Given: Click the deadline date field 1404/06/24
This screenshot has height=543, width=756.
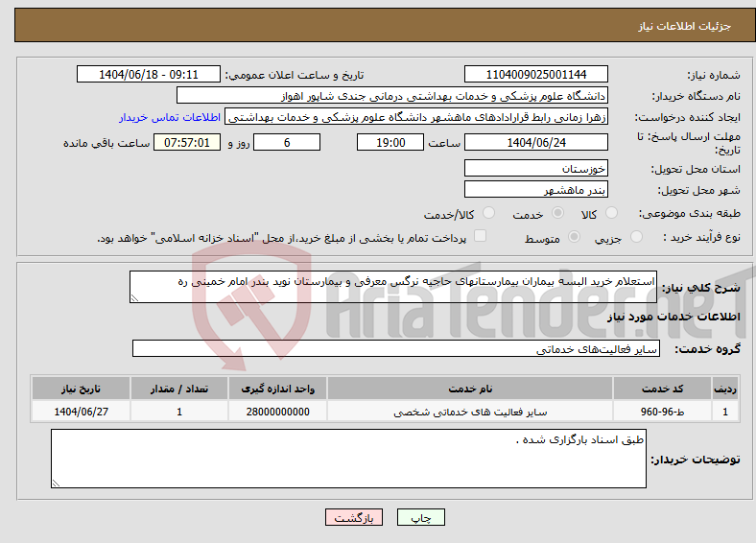Looking at the screenshot, I should click(x=536, y=142).
